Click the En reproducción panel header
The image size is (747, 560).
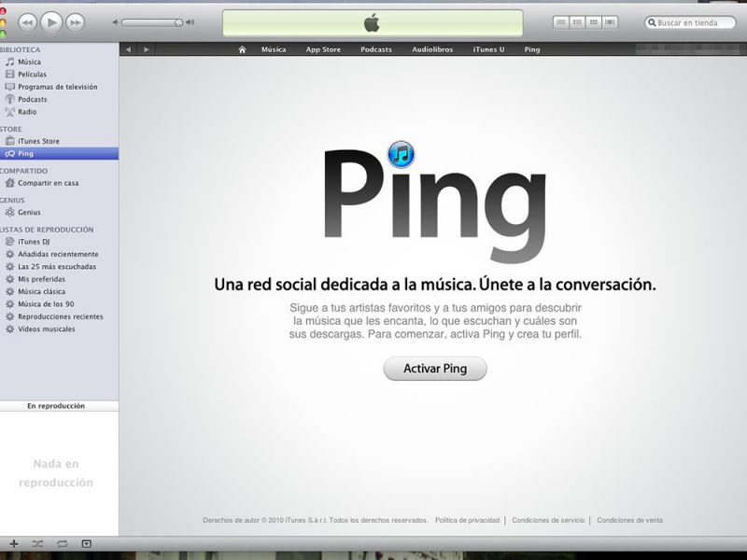59,406
